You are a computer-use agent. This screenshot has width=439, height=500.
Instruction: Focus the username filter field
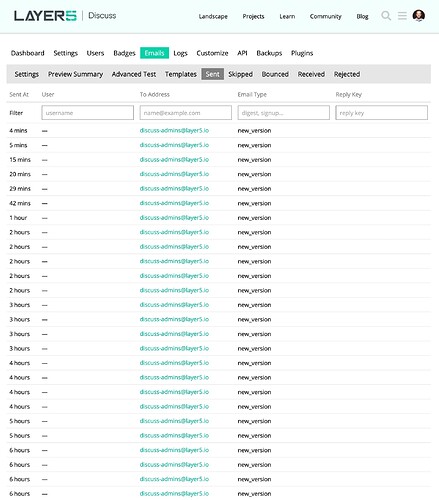88,113
